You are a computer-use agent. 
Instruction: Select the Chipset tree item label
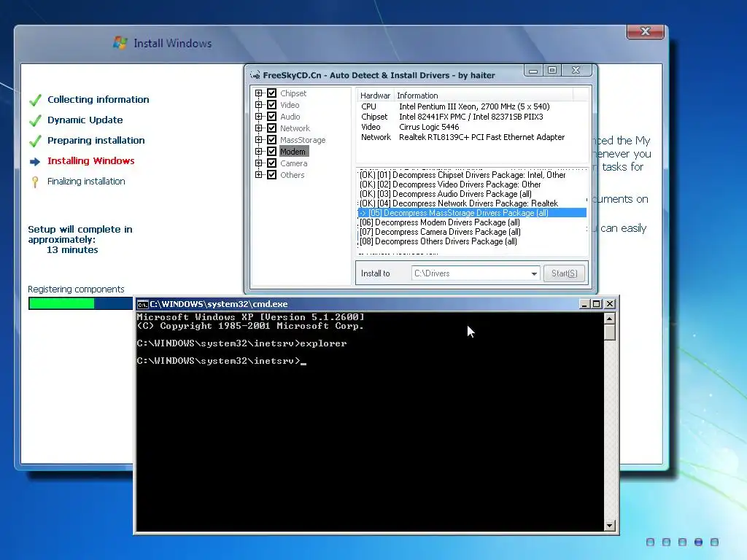tap(293, 93)
